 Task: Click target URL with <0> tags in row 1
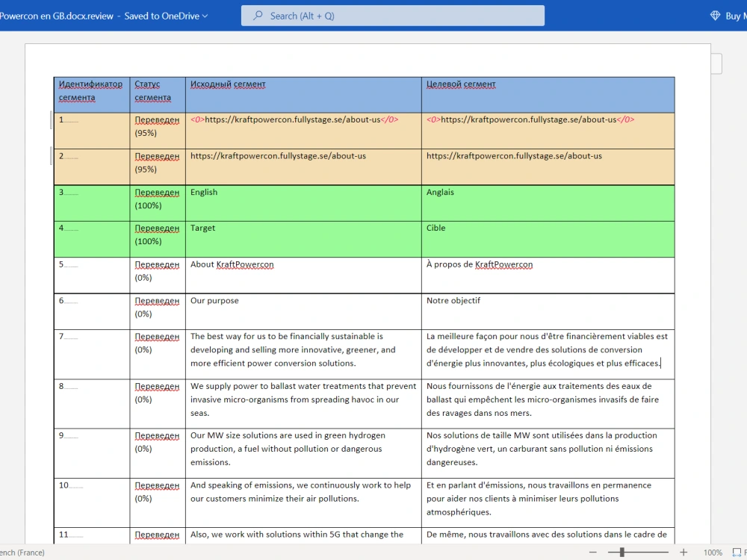530,119
